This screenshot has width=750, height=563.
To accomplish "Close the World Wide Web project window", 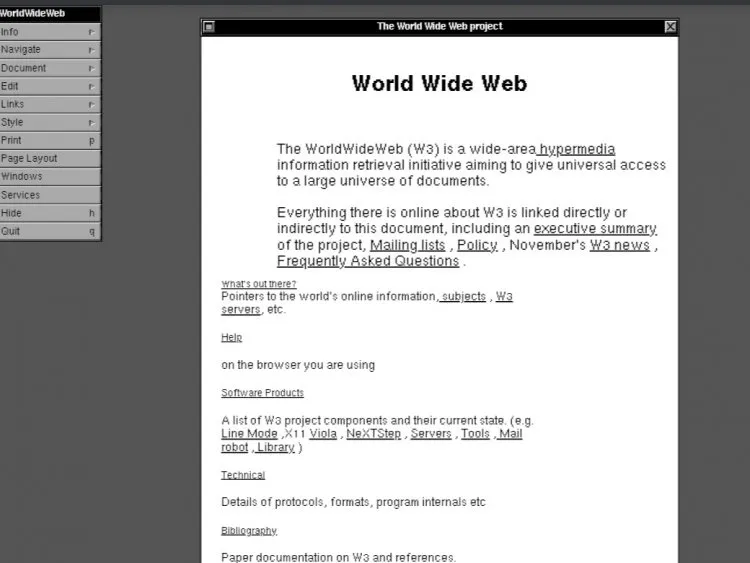I will click(x=670, y=27).
